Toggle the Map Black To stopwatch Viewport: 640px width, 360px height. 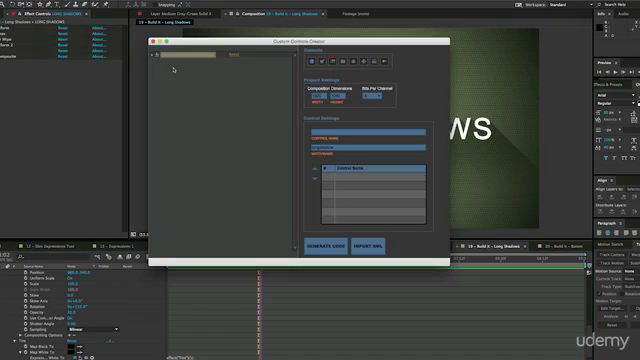pyautogui.click(x=26, y=347)
